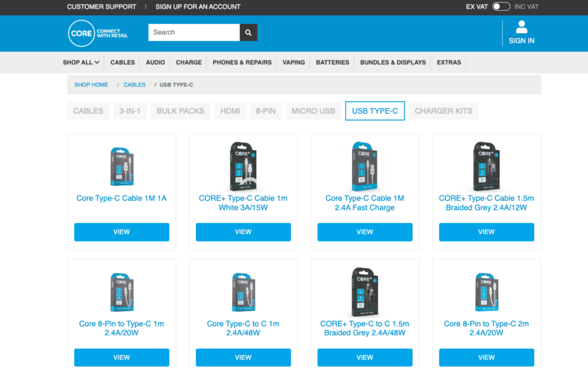This screenshot has width=588, height=368.
Task: Click Core 8-Pin to Type-C 1m product image
Action: pyautogui.click(x=122, y=292)
